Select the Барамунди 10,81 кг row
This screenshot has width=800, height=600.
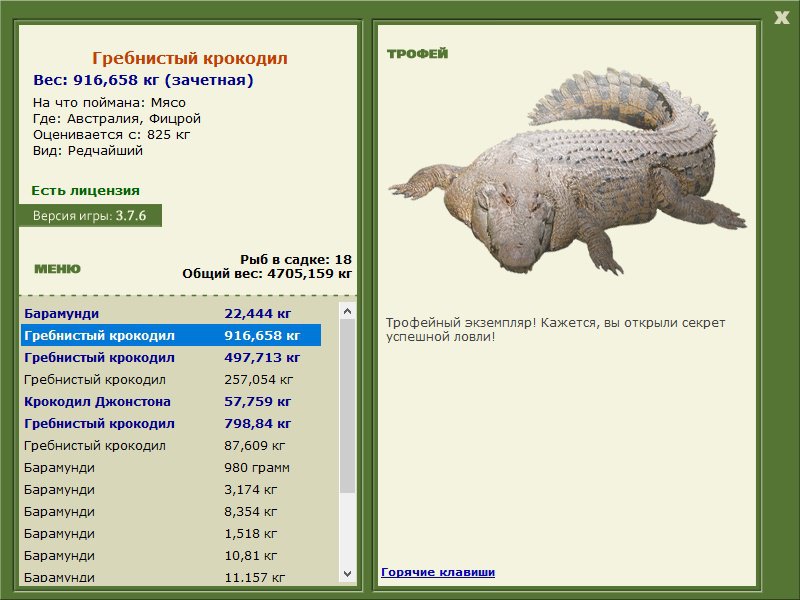tap(171, 555)
